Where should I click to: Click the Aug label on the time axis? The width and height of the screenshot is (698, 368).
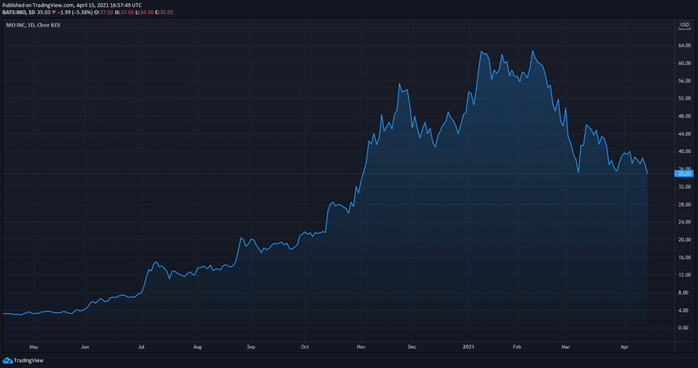(197, 347)
